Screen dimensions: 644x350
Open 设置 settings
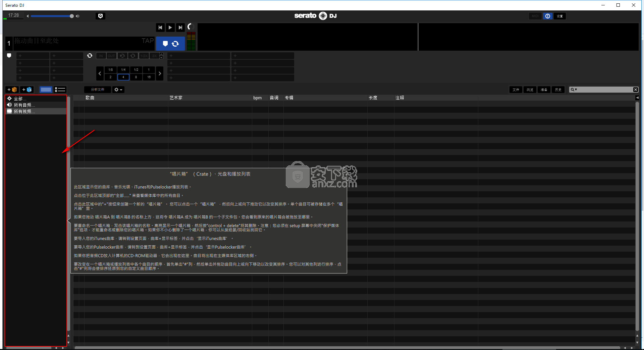tap(560, 16)
